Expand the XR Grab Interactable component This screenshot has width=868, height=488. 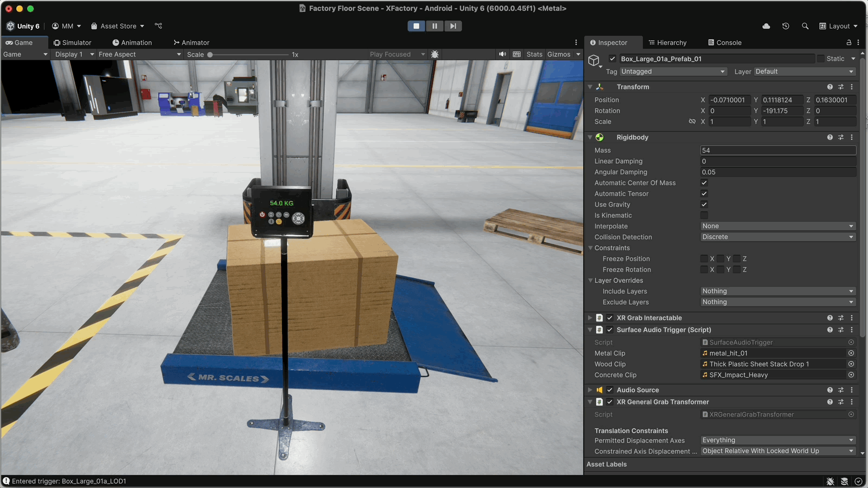tap(590, 318)
